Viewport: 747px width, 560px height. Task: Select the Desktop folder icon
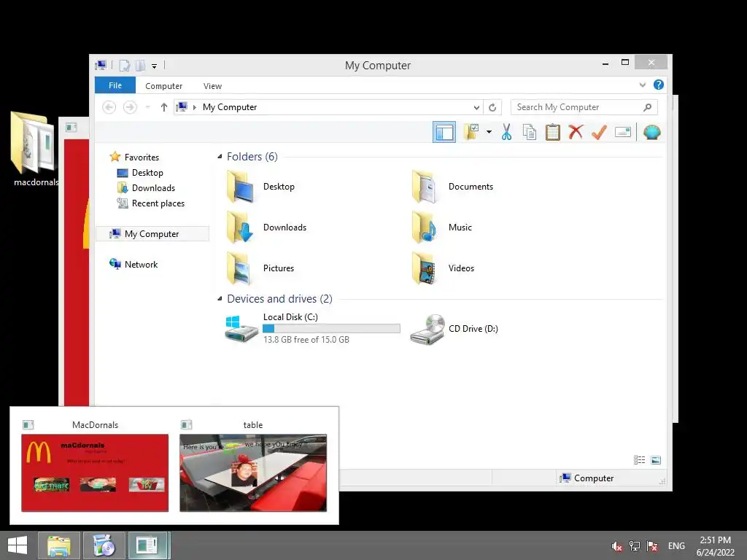pyautogui.click(x=240, y=187)
